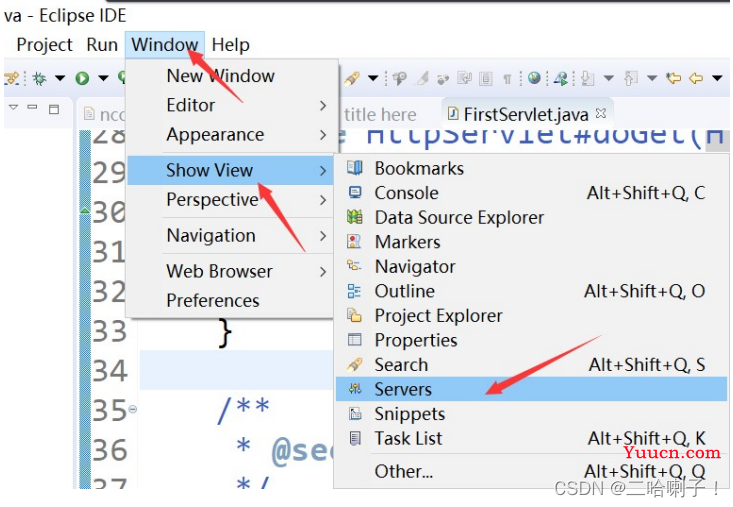The image size is (733, 507).
Task: Click line number 34 in gutter
Action: pos(109,371)
